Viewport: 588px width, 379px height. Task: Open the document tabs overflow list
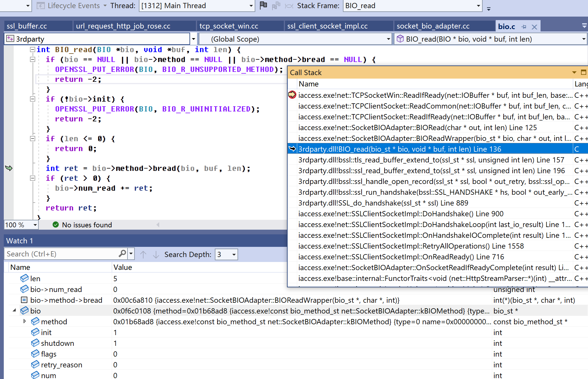click(584, 26)
